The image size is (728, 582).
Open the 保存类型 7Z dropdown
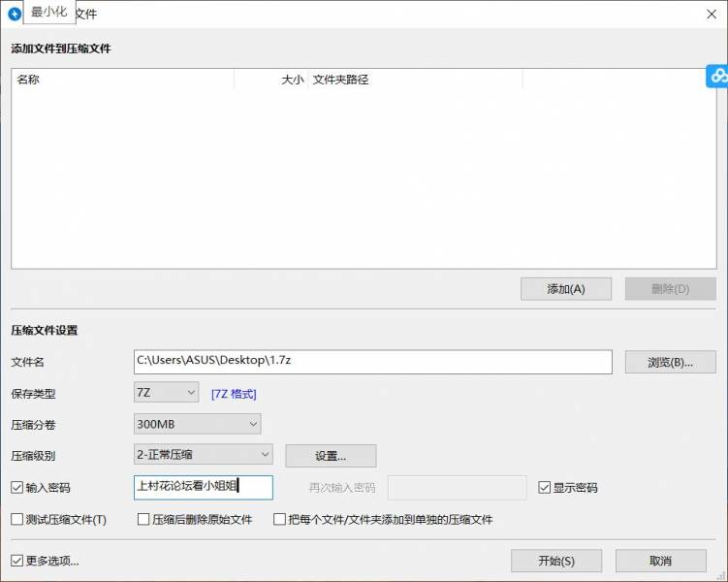point(166,393)
